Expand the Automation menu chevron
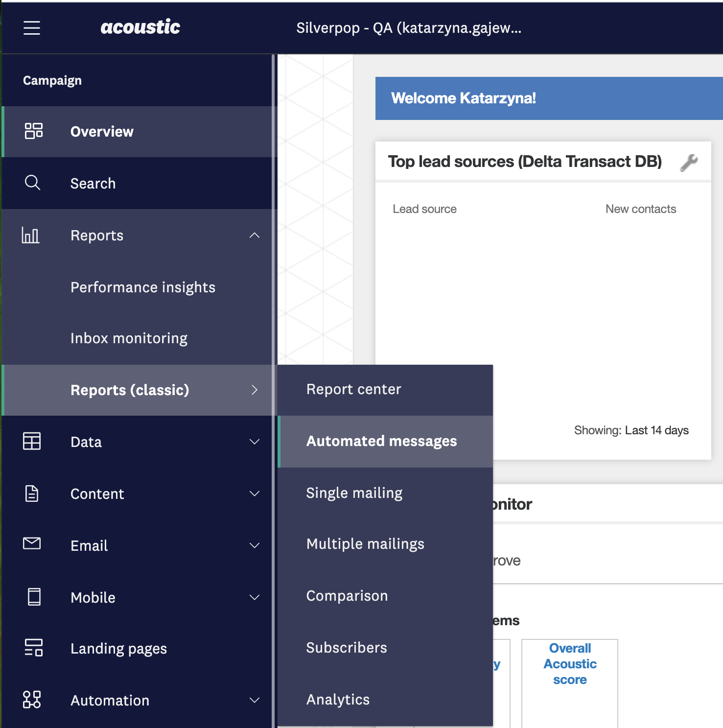The image size is (723, 728). [255, 700]
